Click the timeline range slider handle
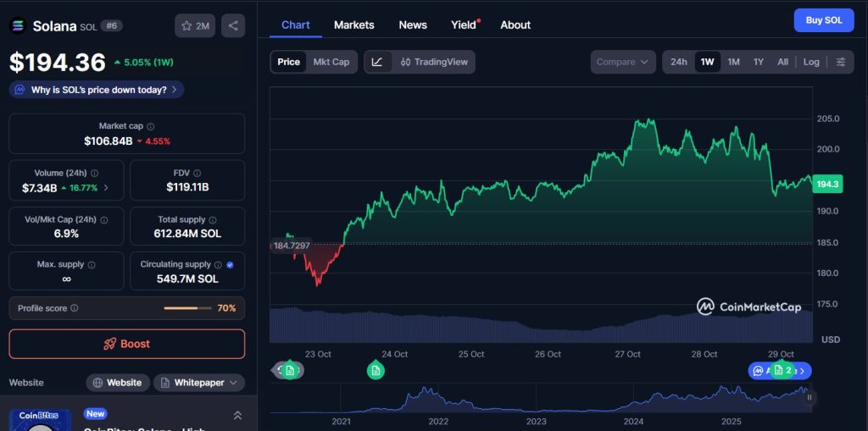The width and height of the screenshot is (868, 431). (x=810, y=397)
